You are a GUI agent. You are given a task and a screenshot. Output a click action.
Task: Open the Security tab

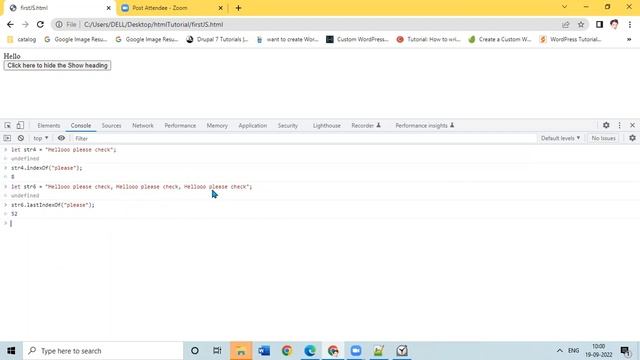[x=288, y=126]
